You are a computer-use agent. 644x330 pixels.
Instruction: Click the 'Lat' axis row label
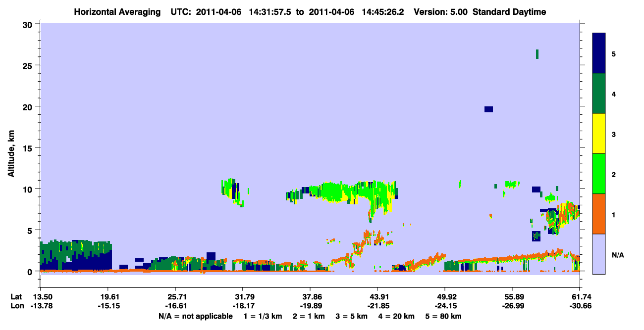point(16,297)
